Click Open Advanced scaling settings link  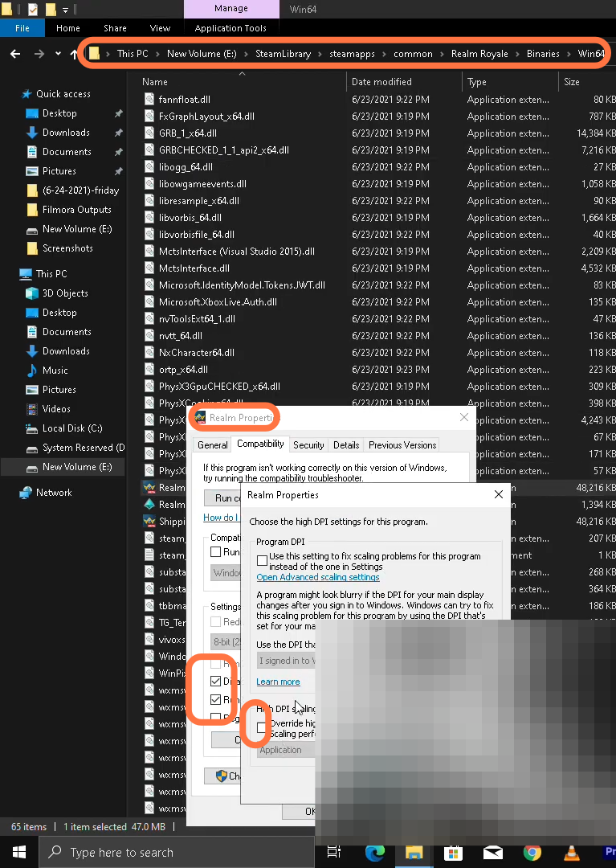[x=318, y=577]
